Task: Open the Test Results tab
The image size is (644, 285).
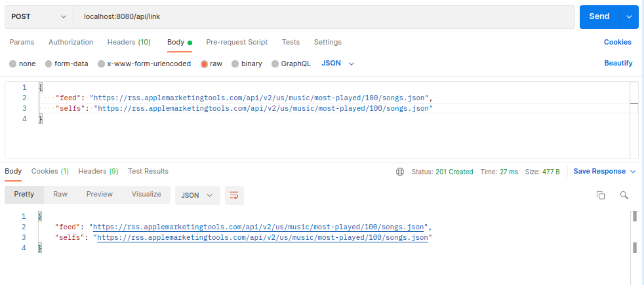Action: coord(148,172)
